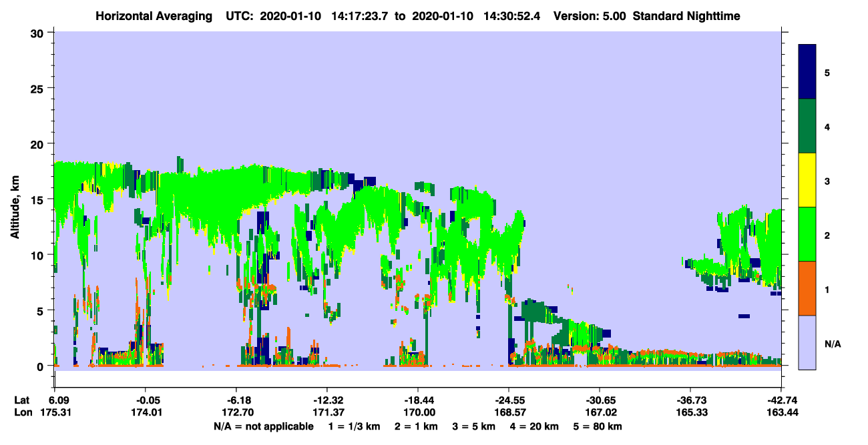Click the '4 = 20 km' legend note
This screenshot has height=445, width=868.
coord(534,426)
